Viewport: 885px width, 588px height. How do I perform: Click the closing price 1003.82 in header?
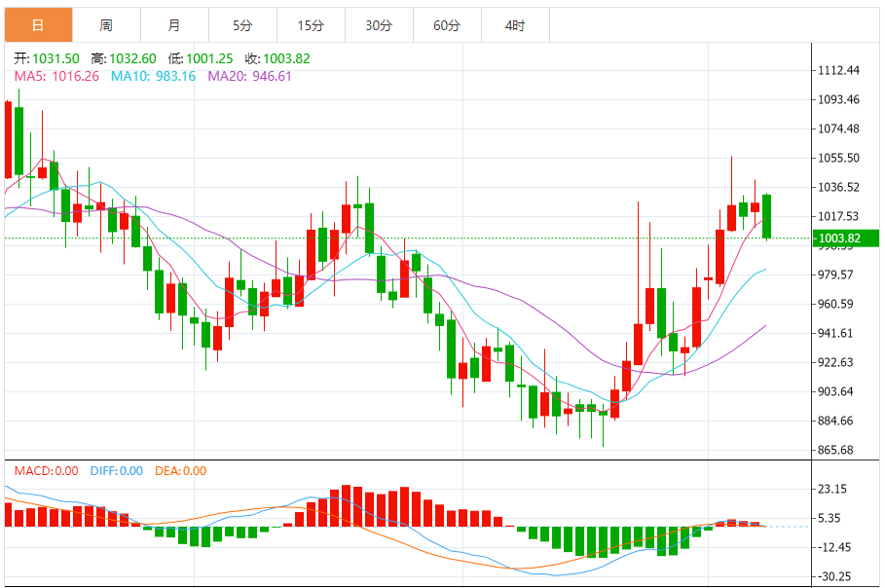[x=286, y=58]
